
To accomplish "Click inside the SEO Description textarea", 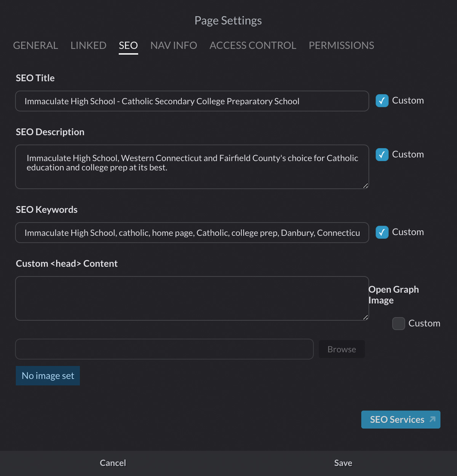I will (192, 167).
